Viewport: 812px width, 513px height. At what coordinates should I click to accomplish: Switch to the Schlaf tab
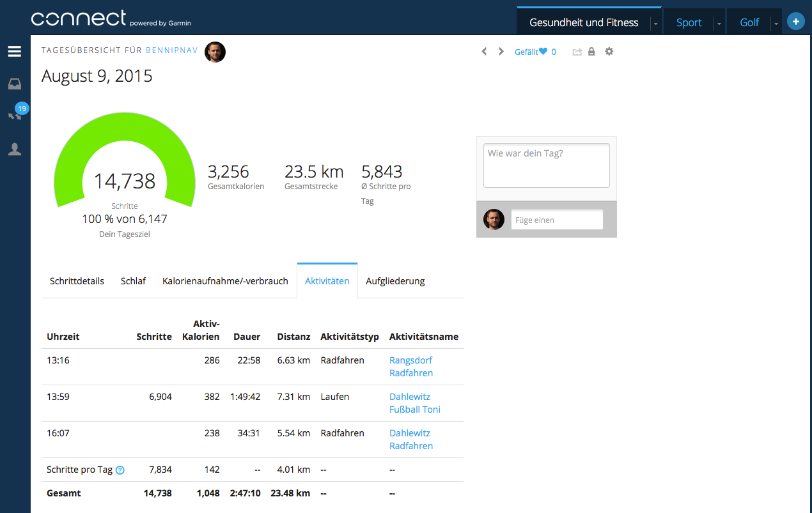[133, 281]
